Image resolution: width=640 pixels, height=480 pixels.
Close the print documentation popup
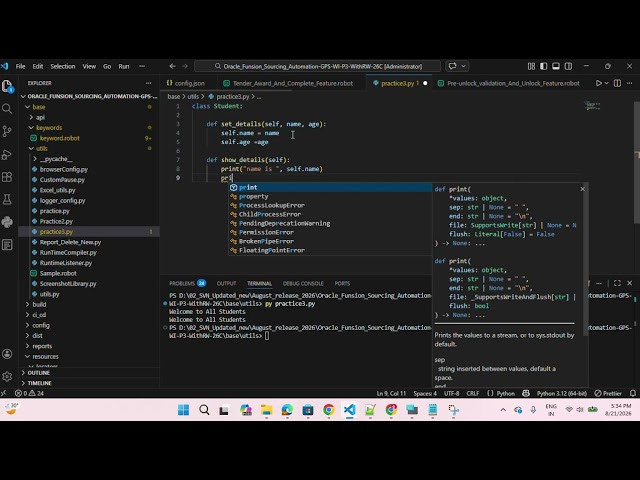[x=582, y=189]
